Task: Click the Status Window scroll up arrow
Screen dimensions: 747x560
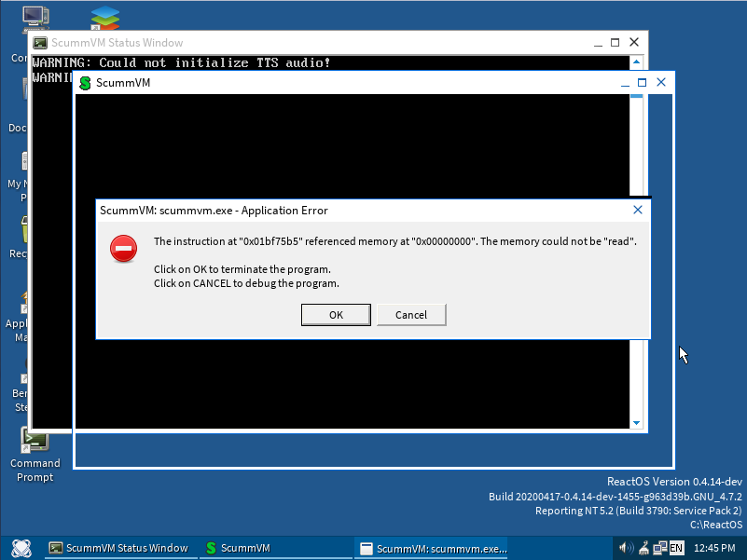Action: coord(636,61)
